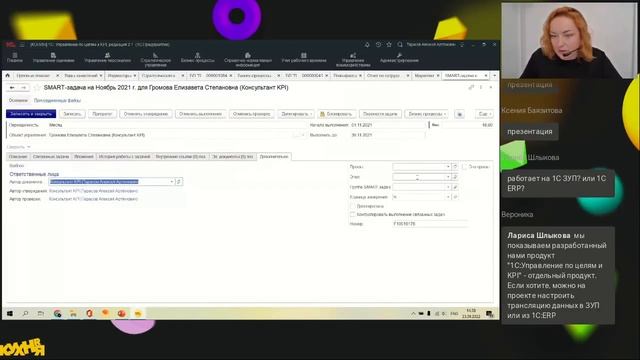Toggle the checkbox below Единица измерения
Viewport: 640px width, 360px height.
click(353, 206)
